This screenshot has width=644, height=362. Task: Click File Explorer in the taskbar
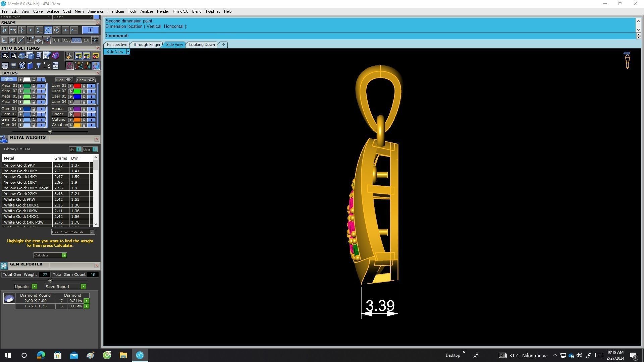click(123, 355)
